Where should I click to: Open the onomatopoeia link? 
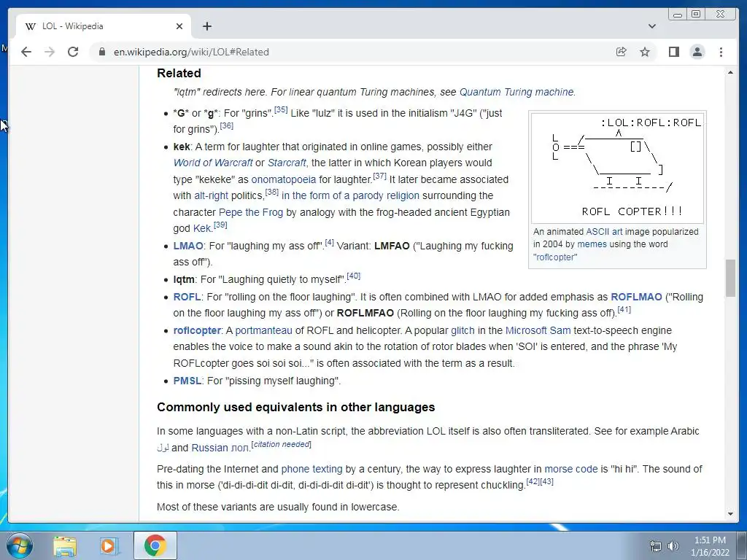[x=284, y=179]
